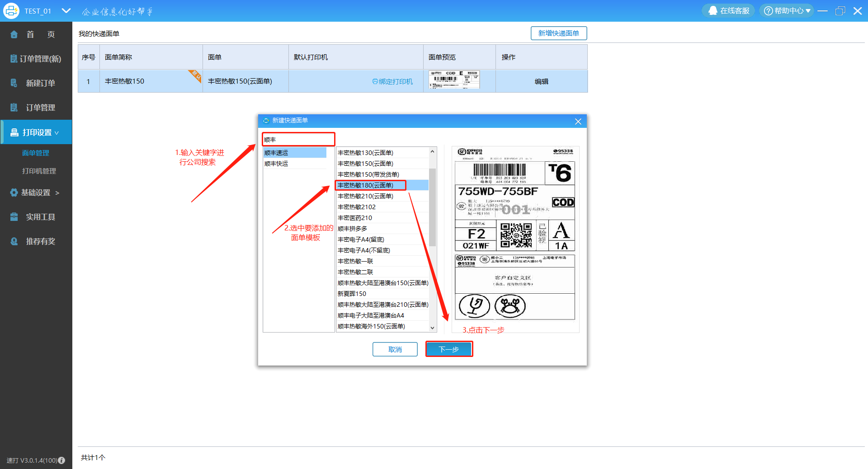This screenshot has height=469, width=868.
Task: Open the TEST_01 account dropdown arrow
Action: point(66,10)
